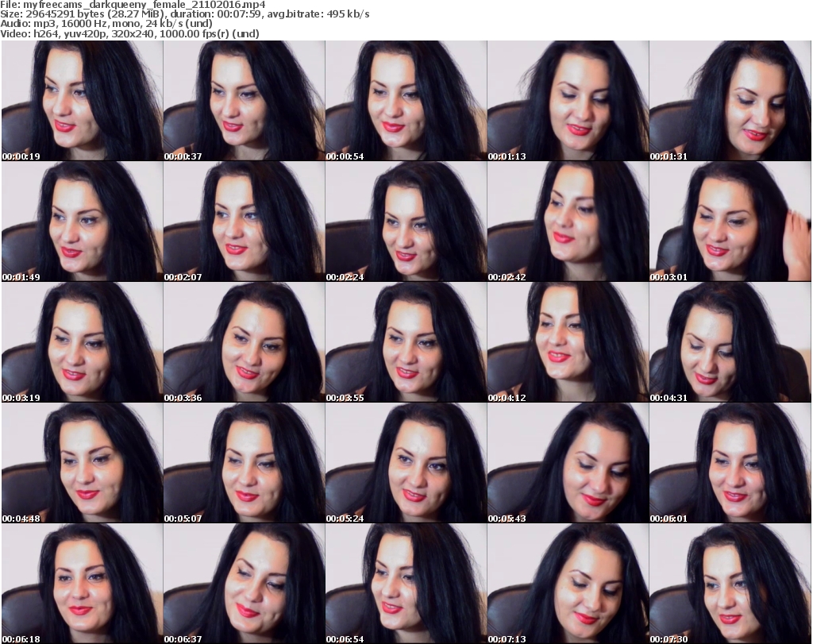Image resolution: width=813 pixels, height=644 pixels.
Task: Choose the frame timestamped 00:06:01
Action: point(730,463)
